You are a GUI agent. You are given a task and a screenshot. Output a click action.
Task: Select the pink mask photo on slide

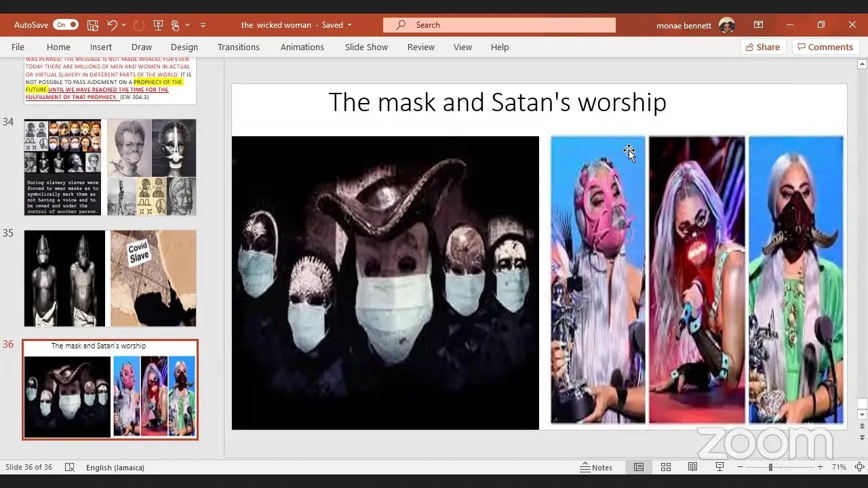coord(598,280)
